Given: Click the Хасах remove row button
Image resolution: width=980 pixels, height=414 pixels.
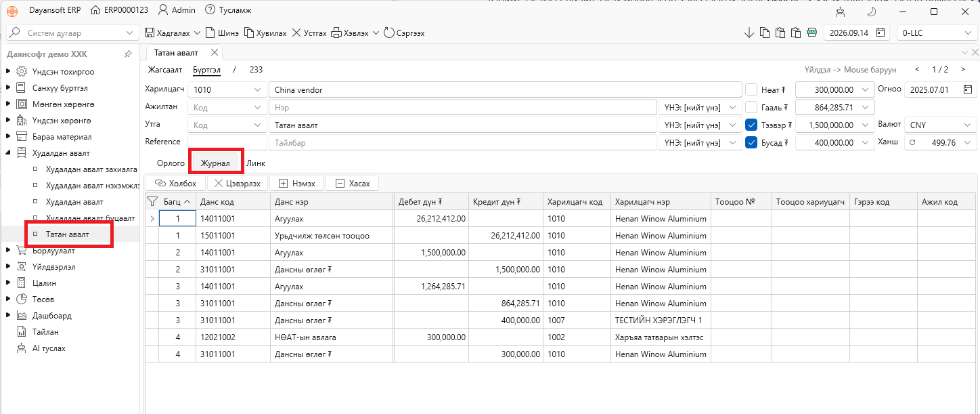Looking at the screenshot, I should [352, 184].
